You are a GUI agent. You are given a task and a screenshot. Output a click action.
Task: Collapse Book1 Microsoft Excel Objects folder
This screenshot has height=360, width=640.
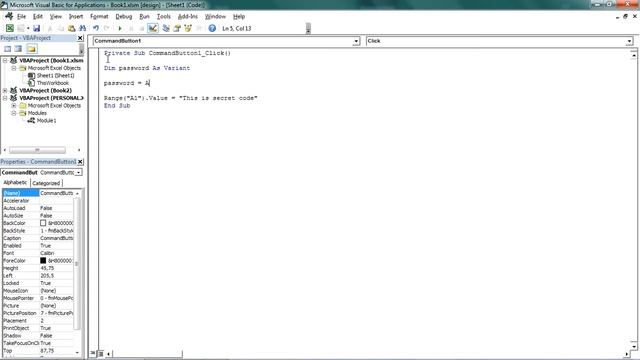coord(14,68)
